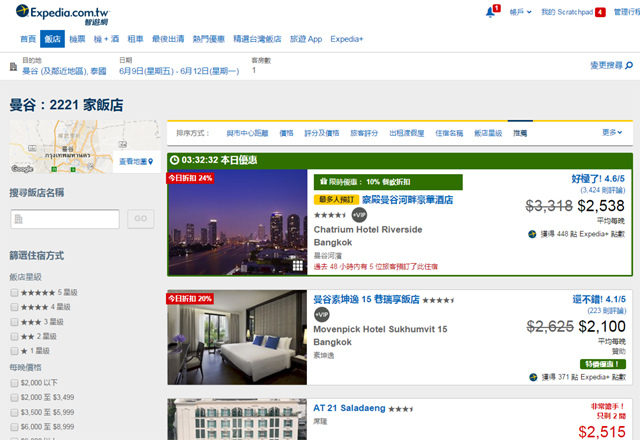Sort by 出租度假屋
Image resolution: width=640 pixels, height=440 pixels.
pyautogui.click(x=407, y=133)
